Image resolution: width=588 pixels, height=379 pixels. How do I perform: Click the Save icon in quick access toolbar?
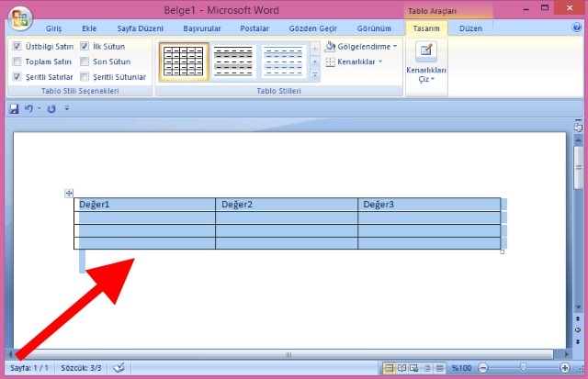(14, 108)
